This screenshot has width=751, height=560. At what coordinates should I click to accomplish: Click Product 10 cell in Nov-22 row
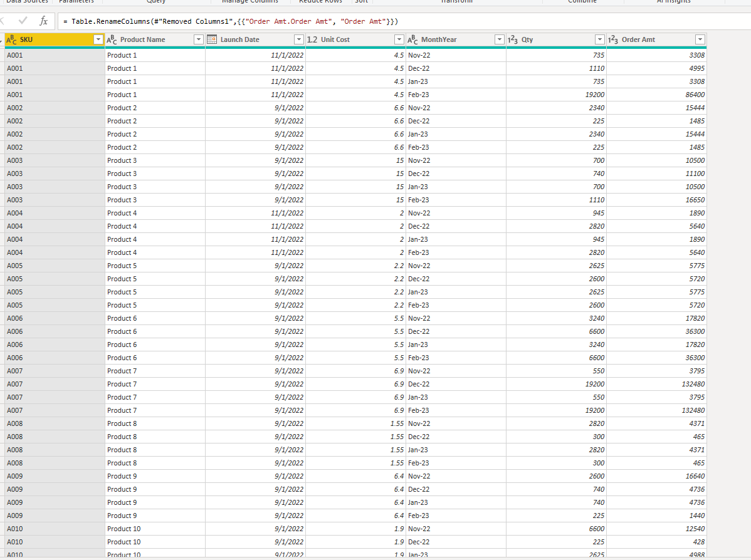(155, 529)
